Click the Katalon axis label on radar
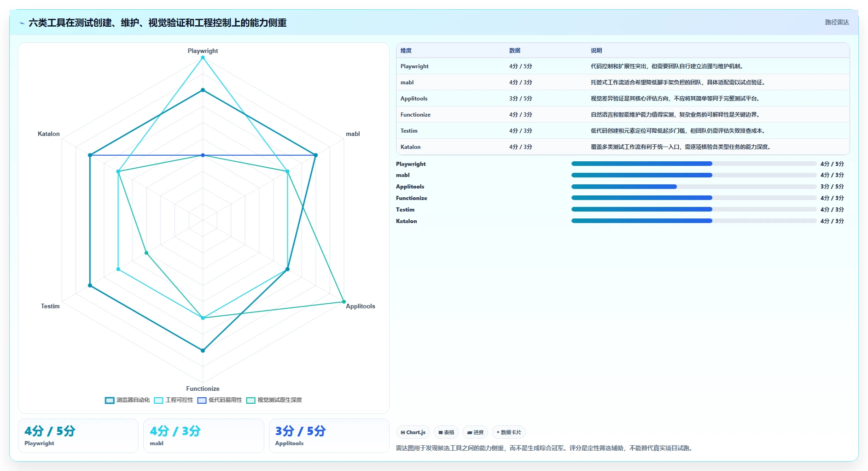Image resolution: width=868 pixels, height=471 pixels. pyautogui.click(x=49, y=134)
